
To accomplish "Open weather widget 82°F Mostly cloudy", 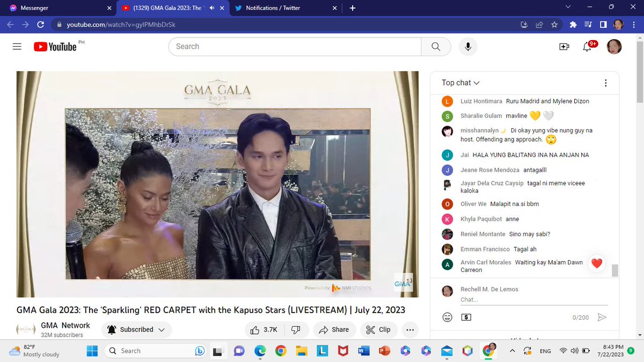I will (x=35, y=351).
